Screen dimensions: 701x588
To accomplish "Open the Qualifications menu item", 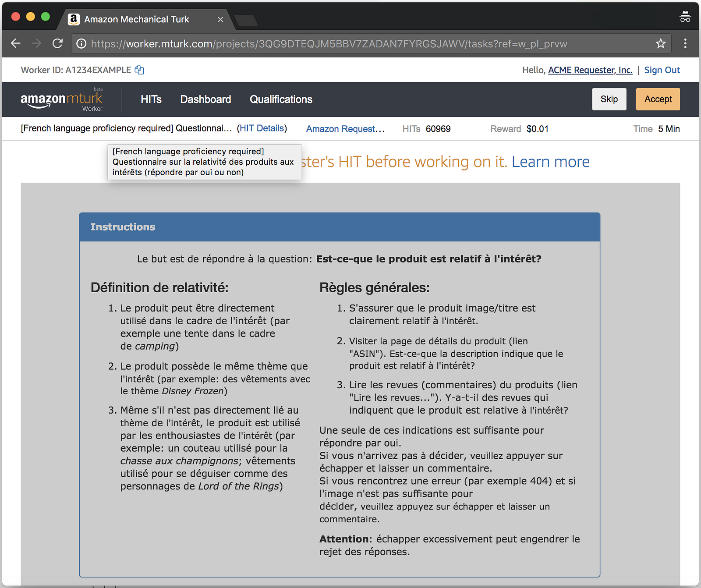I will pos(281,99).
